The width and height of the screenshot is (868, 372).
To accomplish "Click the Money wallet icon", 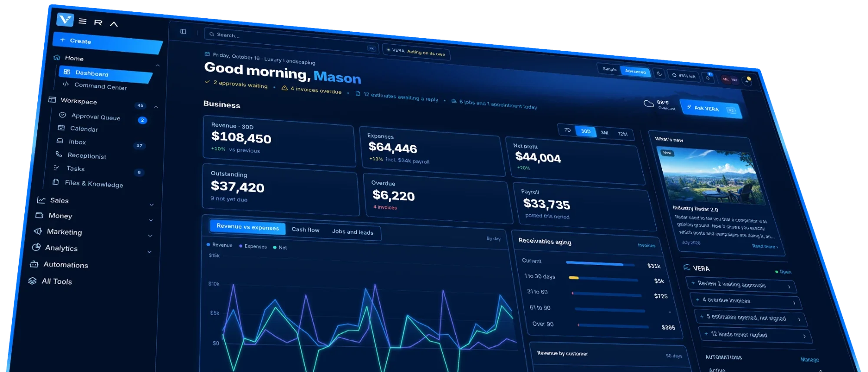I will coord(39,215).
